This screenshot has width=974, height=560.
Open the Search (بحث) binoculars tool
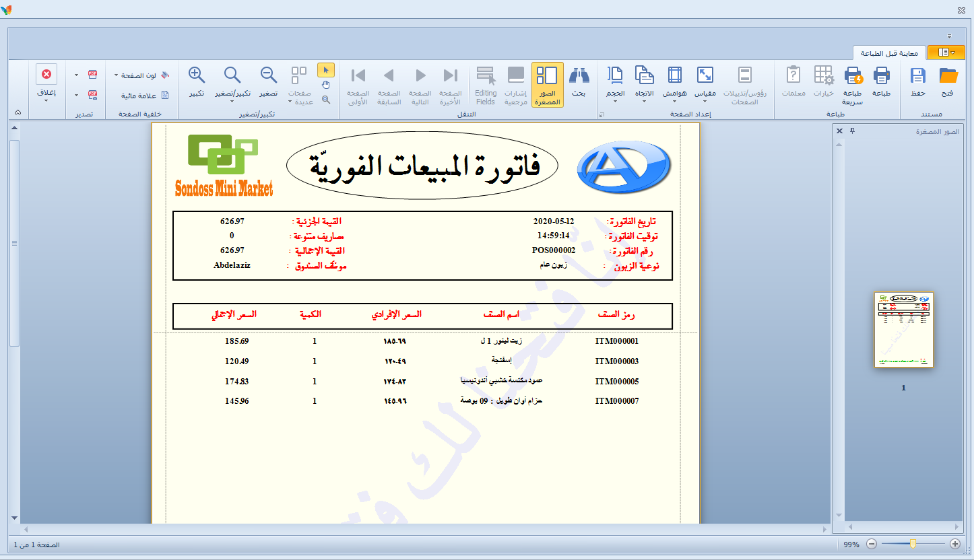coord(579,76)
